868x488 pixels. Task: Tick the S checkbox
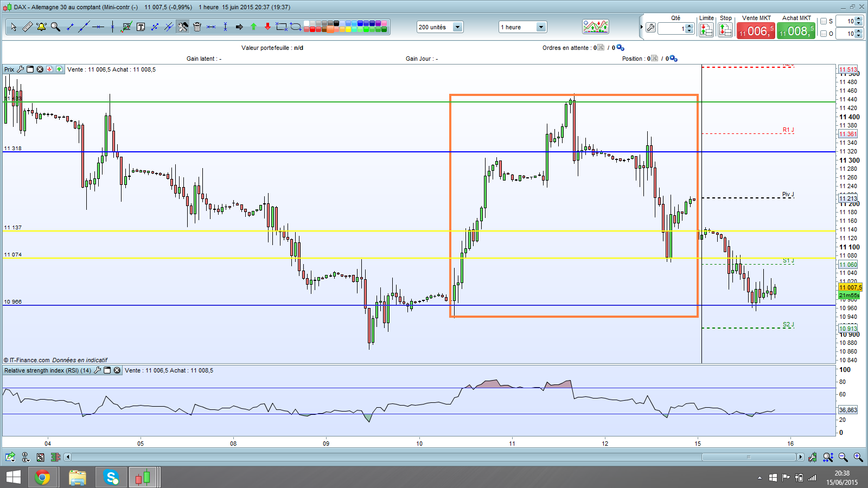824,21
